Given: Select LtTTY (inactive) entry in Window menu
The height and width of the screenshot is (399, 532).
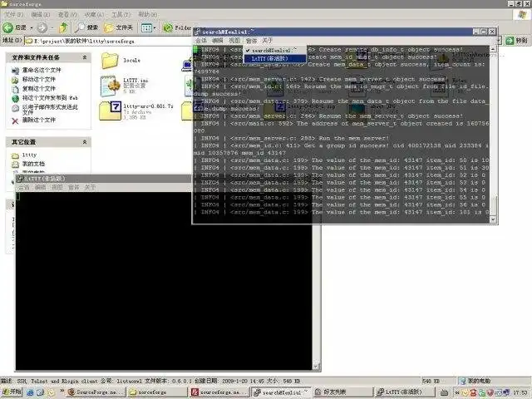Looking at the screenshot, I should 275,59.
